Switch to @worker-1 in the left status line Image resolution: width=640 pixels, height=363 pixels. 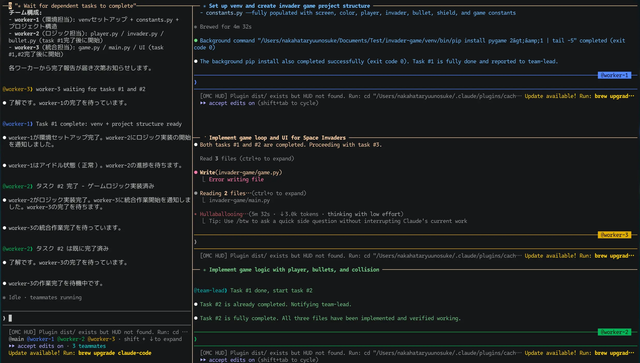(x=40, y=339)
